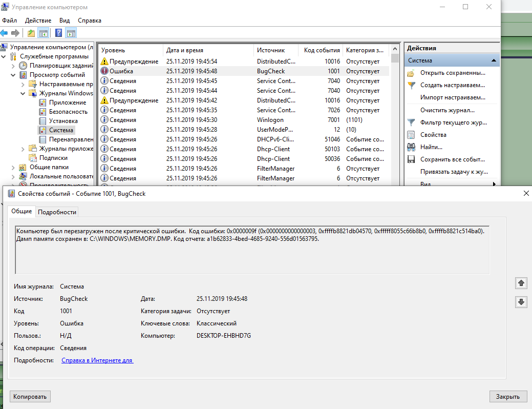The width and height of the screenshot is (532, 409).
Task: Toggle the Show/Hide Console Tree icon
Action: pyautogui.click(x=44, y=33)
